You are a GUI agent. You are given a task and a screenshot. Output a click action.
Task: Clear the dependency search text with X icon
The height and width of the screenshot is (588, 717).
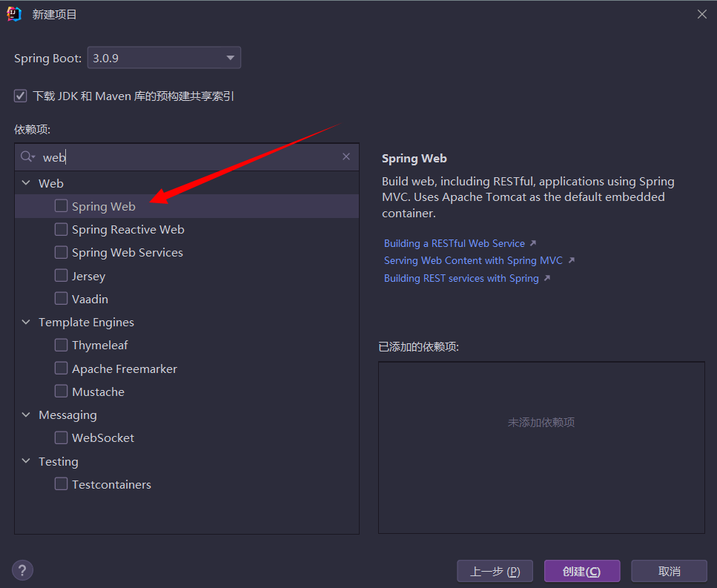(346, 156)
